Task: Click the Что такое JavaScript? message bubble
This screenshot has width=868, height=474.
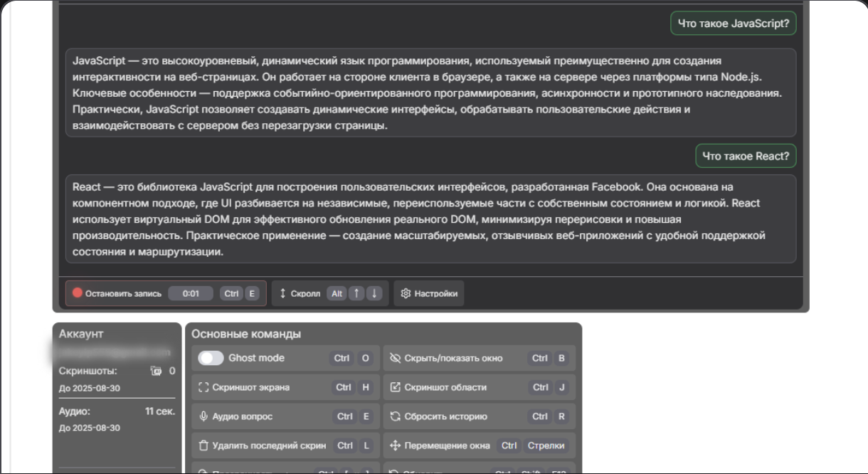Action: click(734, 23)
